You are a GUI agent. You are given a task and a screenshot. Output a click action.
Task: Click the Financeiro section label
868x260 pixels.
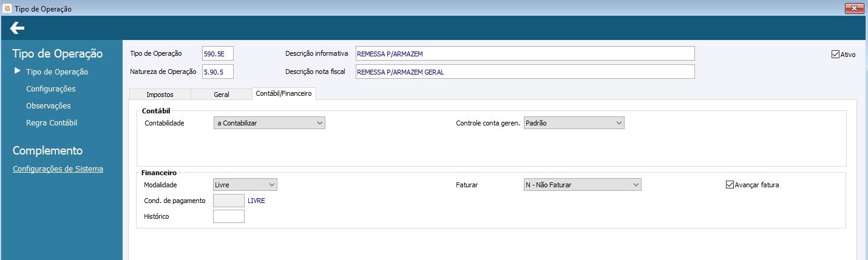[x=159, y=173]
